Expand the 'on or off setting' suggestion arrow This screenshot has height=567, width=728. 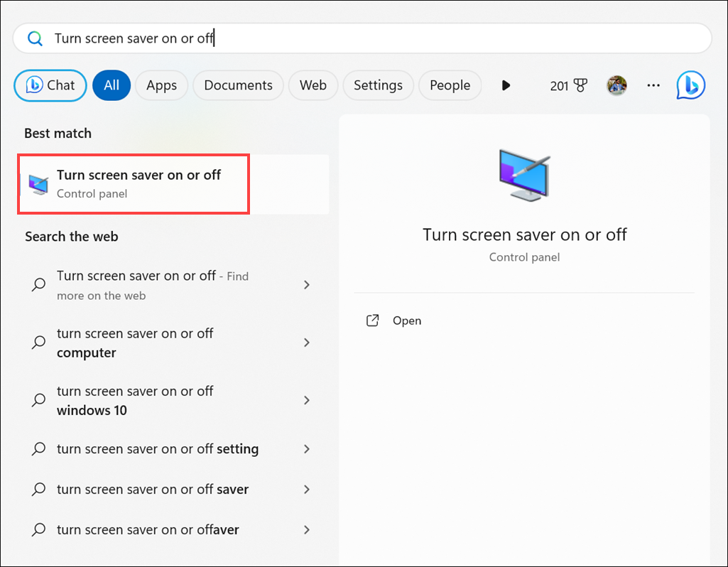(307, 449)
